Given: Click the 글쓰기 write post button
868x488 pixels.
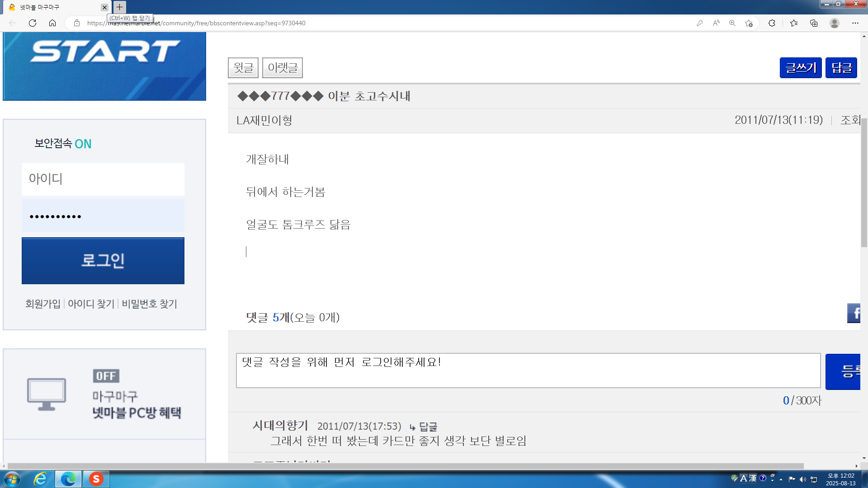Looking at the screenshot, I should tap(800, 68).
